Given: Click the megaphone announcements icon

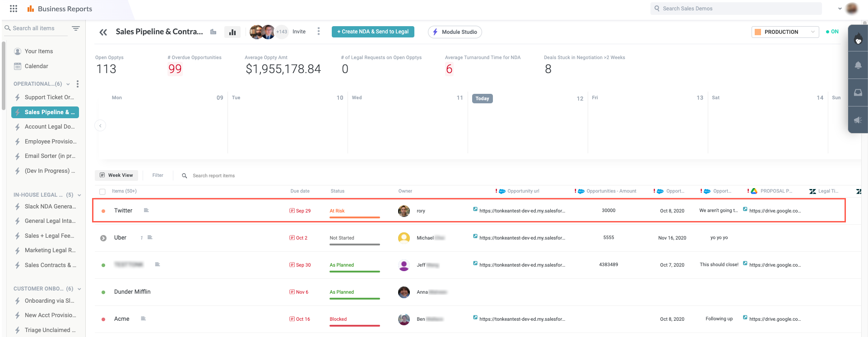Looking at the screenshot, I should pos(858,120).
